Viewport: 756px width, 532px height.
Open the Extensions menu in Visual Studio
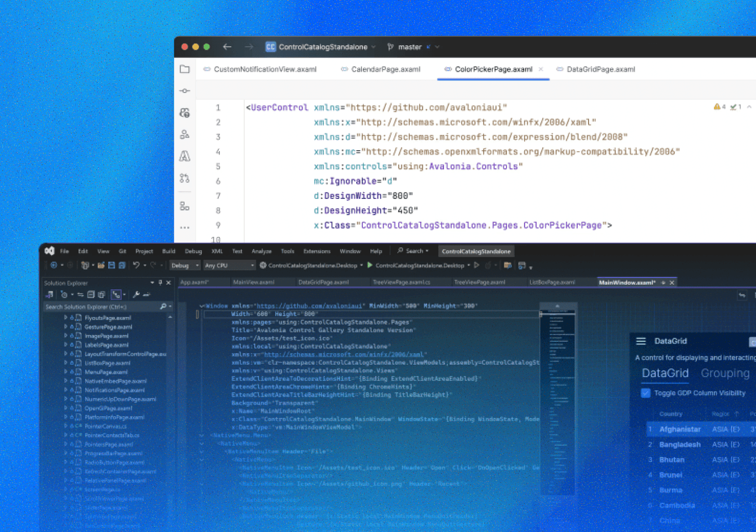[317, 251]
